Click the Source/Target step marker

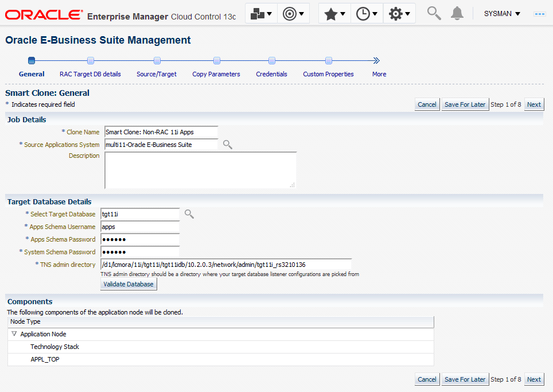157,61
